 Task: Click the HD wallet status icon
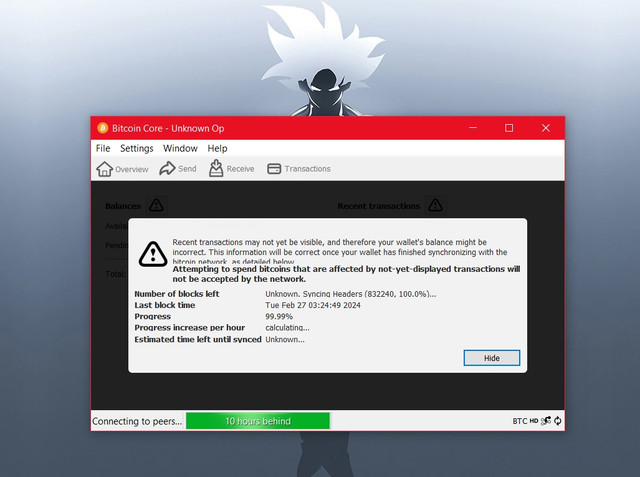click(534, 421)
